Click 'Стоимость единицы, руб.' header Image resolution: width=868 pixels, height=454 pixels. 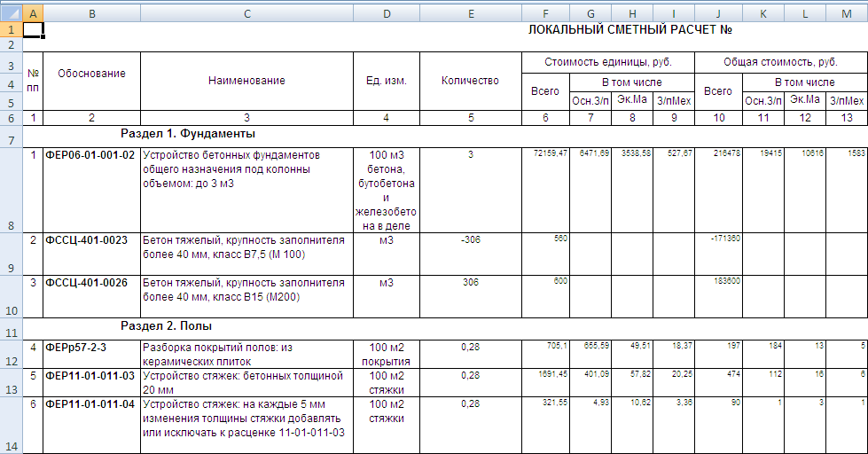point(608,63)
